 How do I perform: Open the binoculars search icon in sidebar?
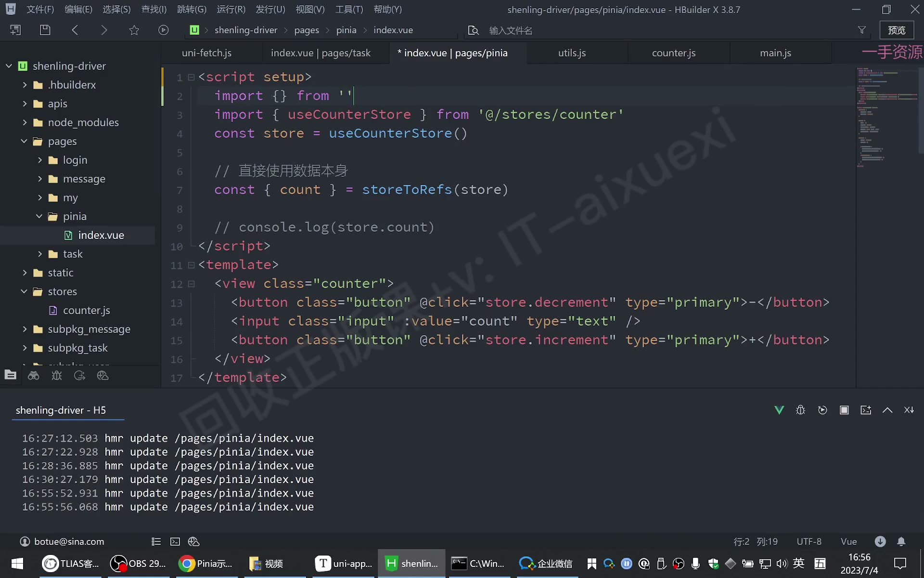click(x=33, y=375)
